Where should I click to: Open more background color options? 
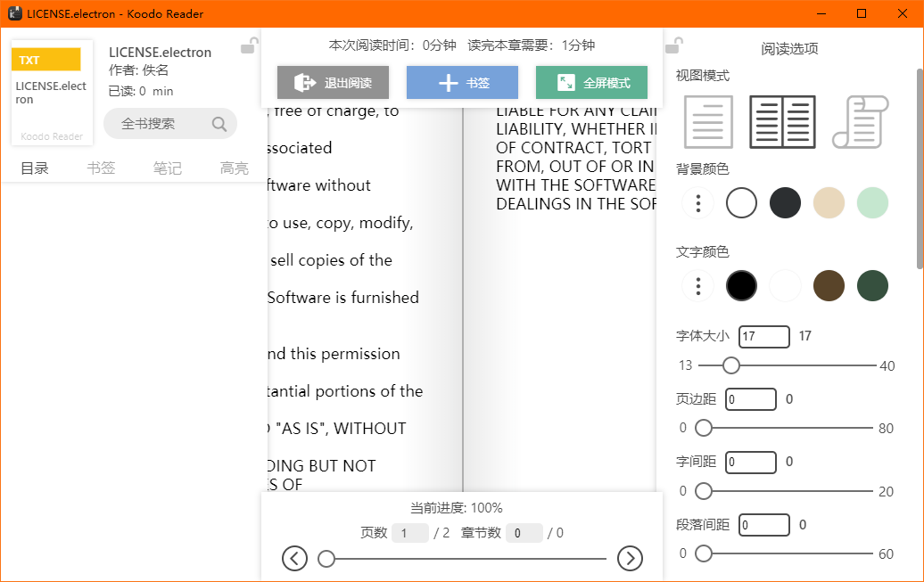(x=698, y=203)
